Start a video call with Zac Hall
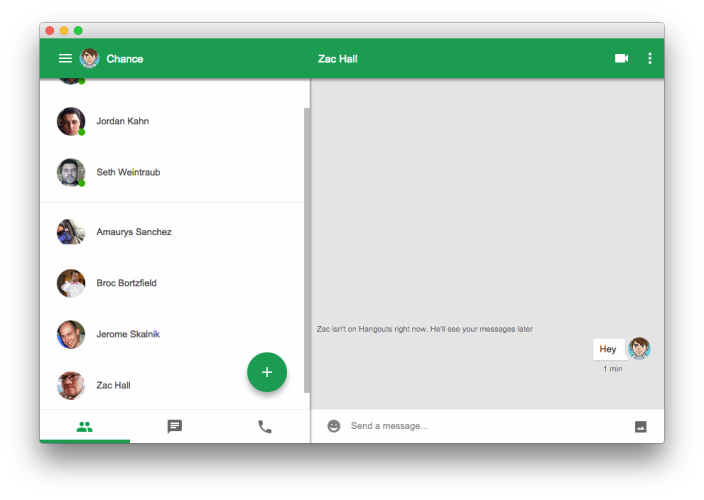The image size is (704, 500). pos(621,58)
